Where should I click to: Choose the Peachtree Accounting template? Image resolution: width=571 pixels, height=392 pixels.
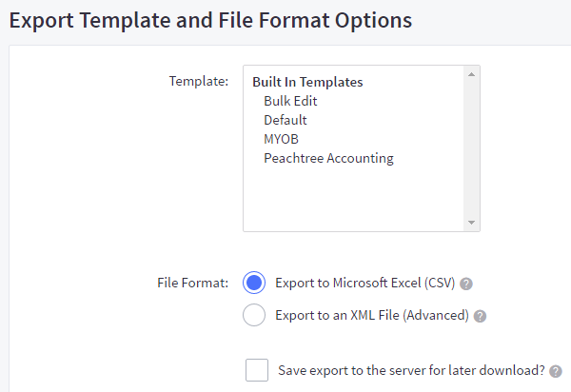[x=328, y=158]
